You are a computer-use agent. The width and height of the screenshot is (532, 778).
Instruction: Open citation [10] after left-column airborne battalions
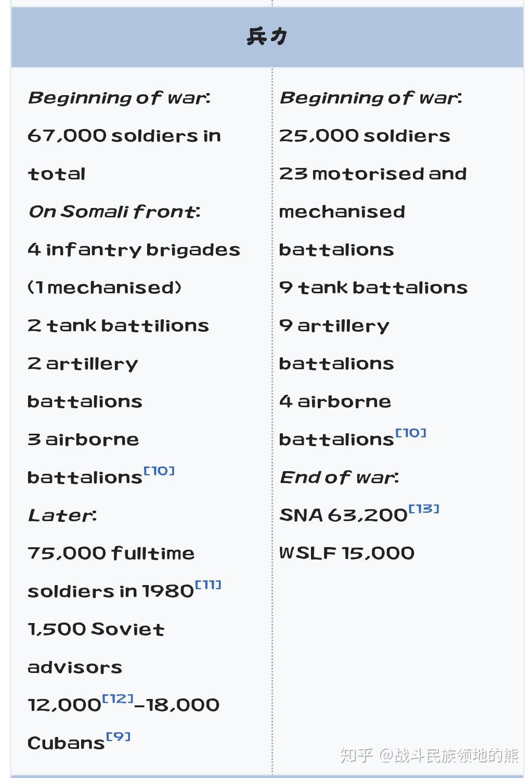coord(159,471)
